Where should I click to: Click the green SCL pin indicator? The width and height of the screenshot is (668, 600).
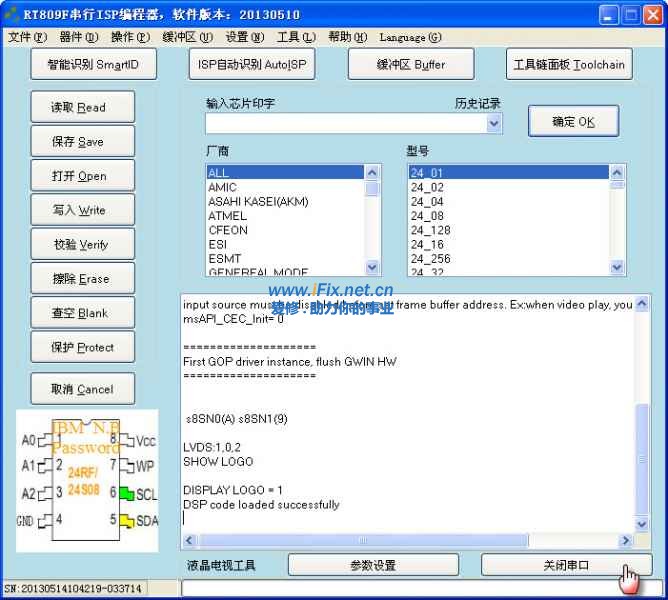pos(127,494)
